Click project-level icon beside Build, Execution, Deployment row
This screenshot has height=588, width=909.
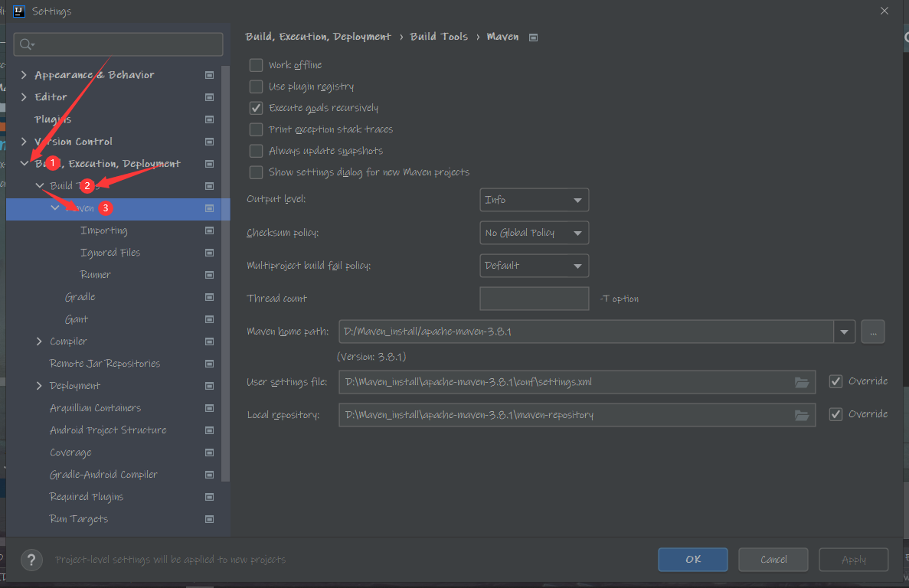[x=209, y=164]
